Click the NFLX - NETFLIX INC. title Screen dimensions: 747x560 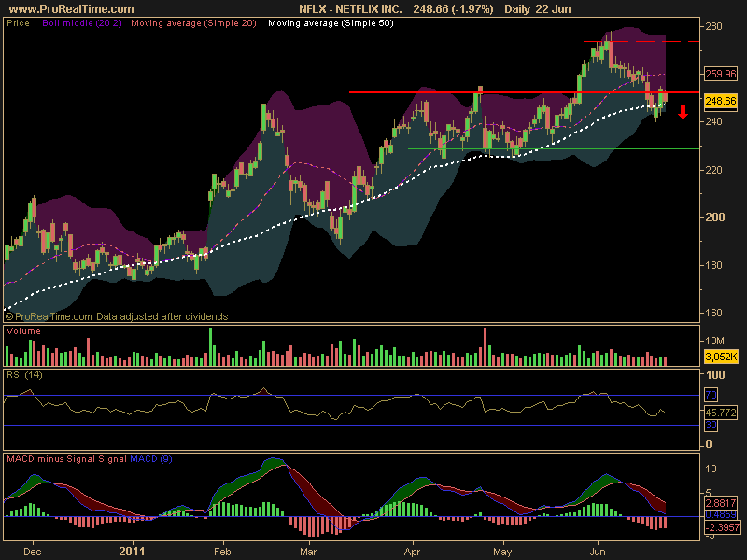(350, 9)
